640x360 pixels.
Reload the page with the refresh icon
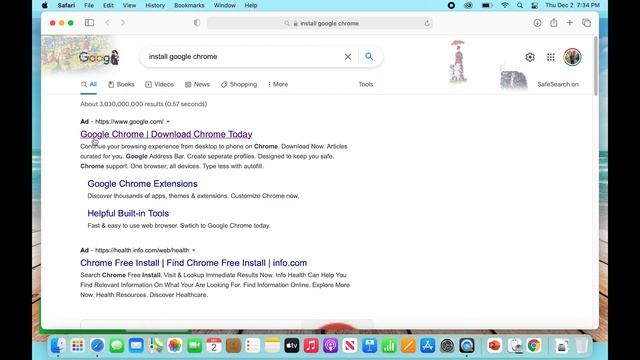tap(427, 23)
